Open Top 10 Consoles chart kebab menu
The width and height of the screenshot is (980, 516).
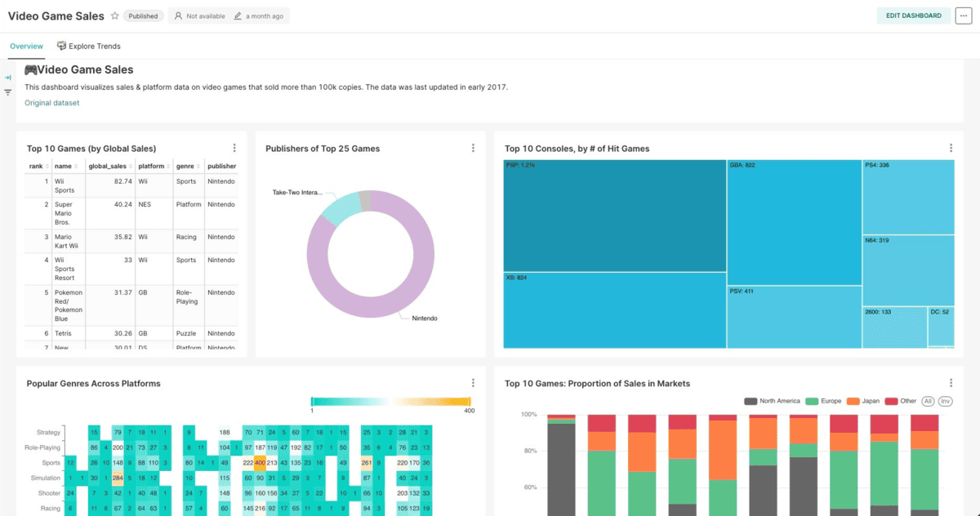point(951,148)
